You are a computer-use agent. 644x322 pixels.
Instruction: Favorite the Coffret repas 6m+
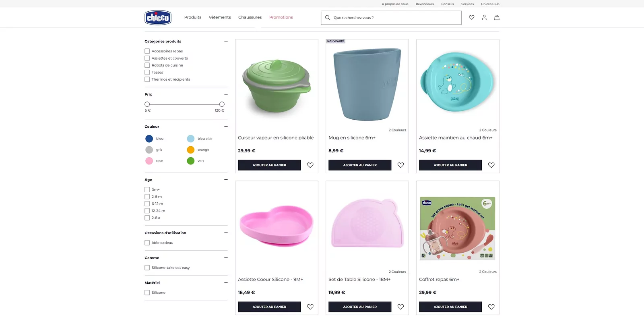click(491, 307)
